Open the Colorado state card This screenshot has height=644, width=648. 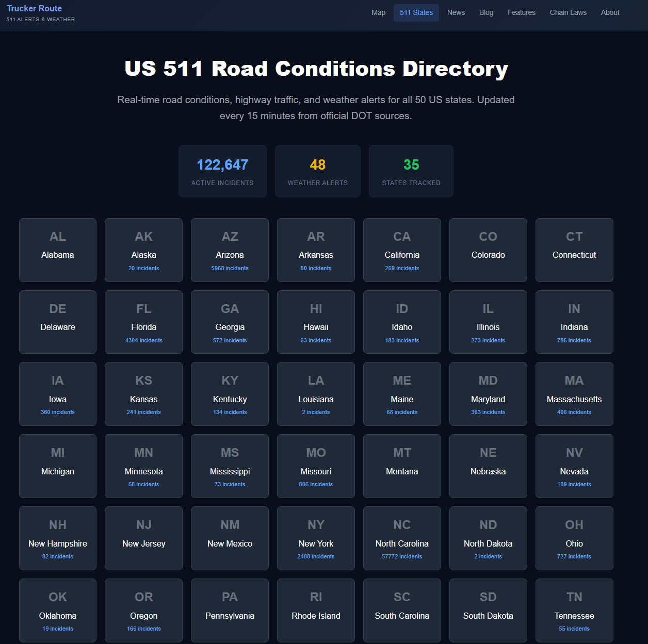click(x=488, y=250)
